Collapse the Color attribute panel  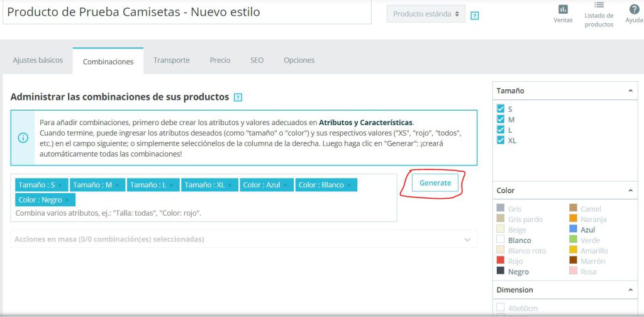tap(630, 191)
